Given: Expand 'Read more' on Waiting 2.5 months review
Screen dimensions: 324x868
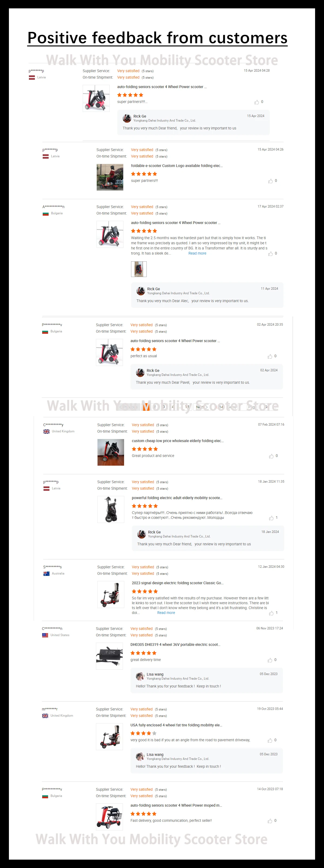Looking at the screenshot, I should pyautogui.click(x=197, y=253).
